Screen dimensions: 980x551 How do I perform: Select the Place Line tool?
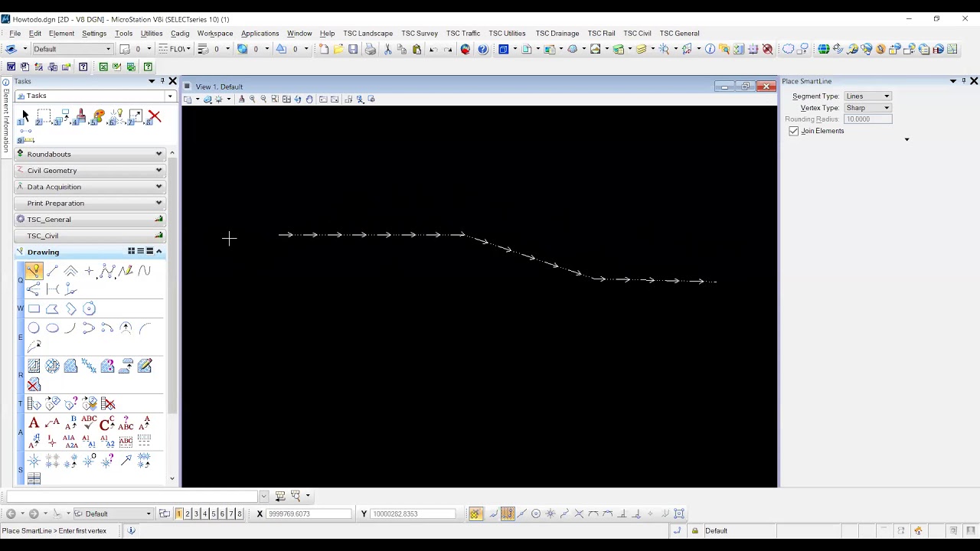coord(52,271)
